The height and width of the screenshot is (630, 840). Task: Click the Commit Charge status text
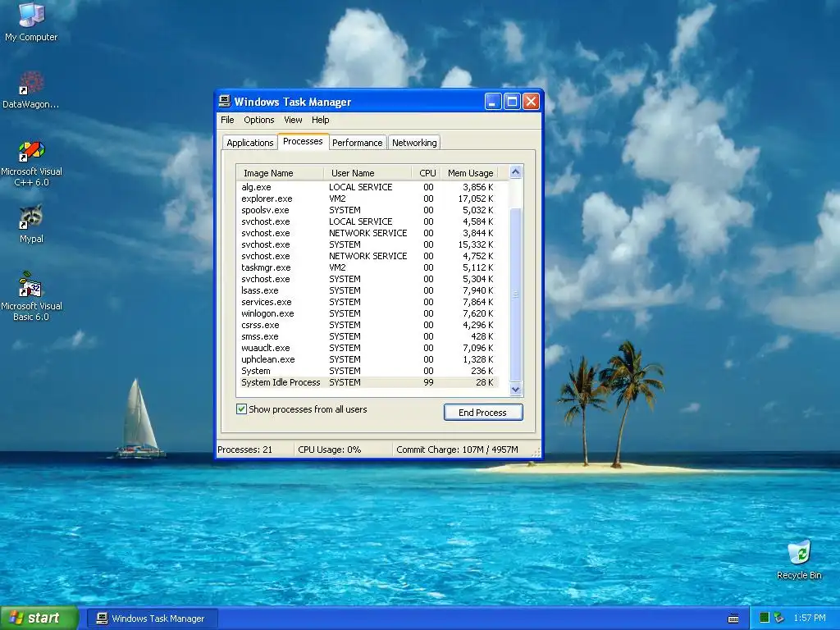457,450
